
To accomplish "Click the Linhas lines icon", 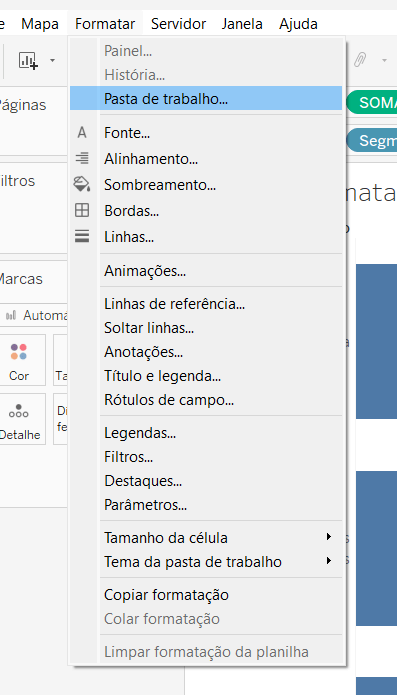I will click(x=82, y=237).
